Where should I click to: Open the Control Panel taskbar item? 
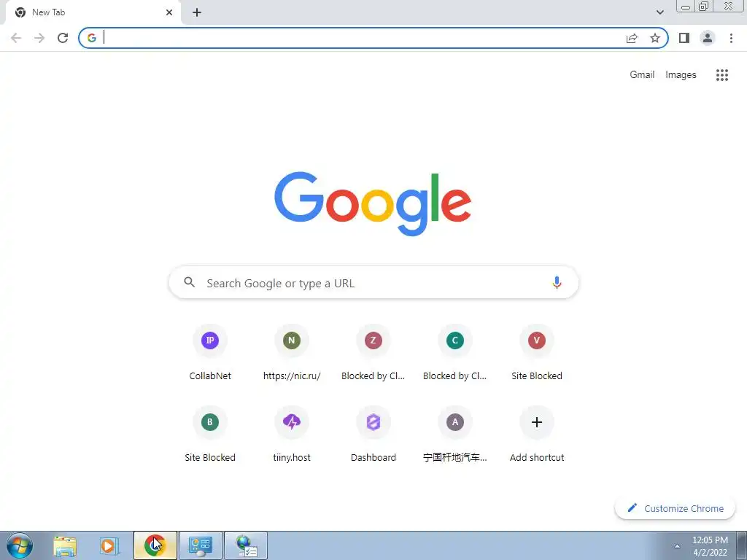pyautogui.click(x=200, y=545)
